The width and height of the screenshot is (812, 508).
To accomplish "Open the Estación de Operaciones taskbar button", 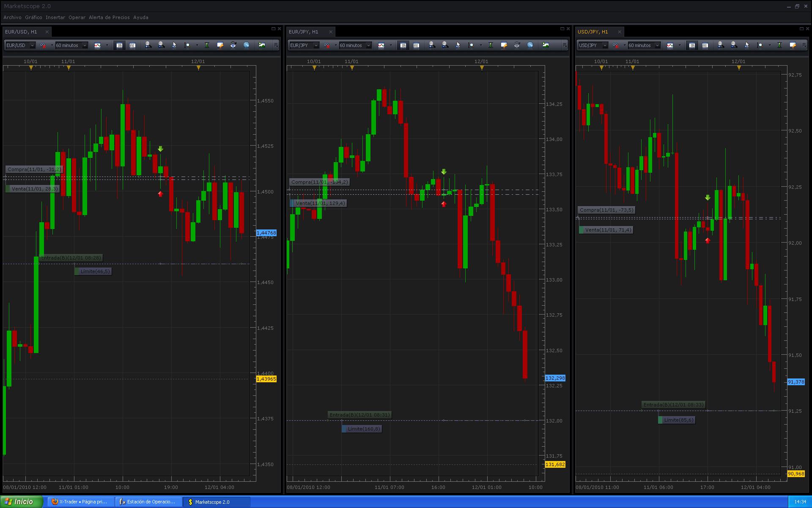I will (x=148, y=502).
